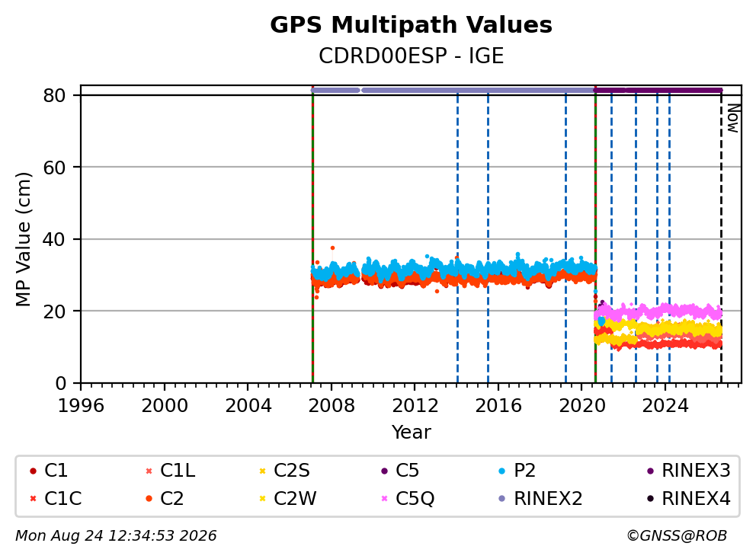Click the GPS Multipath Values title
Screen dimensions: 756x559
[411, 25]
